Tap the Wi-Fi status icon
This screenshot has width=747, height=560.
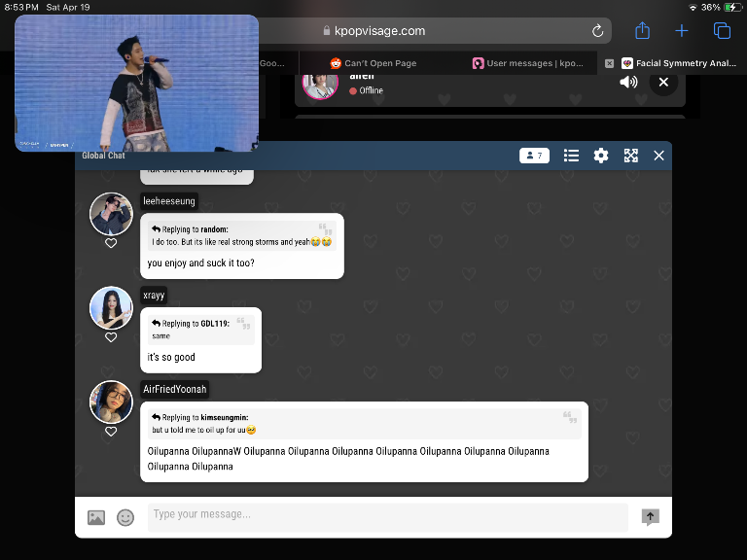(693, 7)
